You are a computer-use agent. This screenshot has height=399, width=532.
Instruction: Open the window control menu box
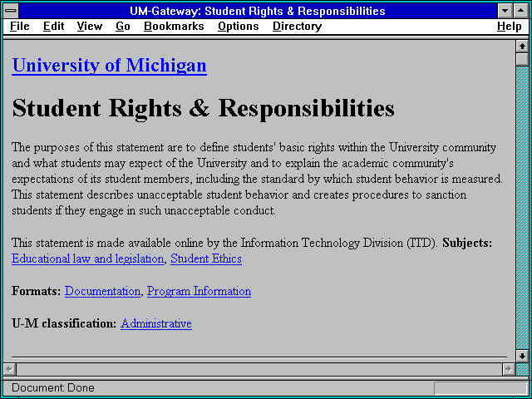click(x=11, y=11)
